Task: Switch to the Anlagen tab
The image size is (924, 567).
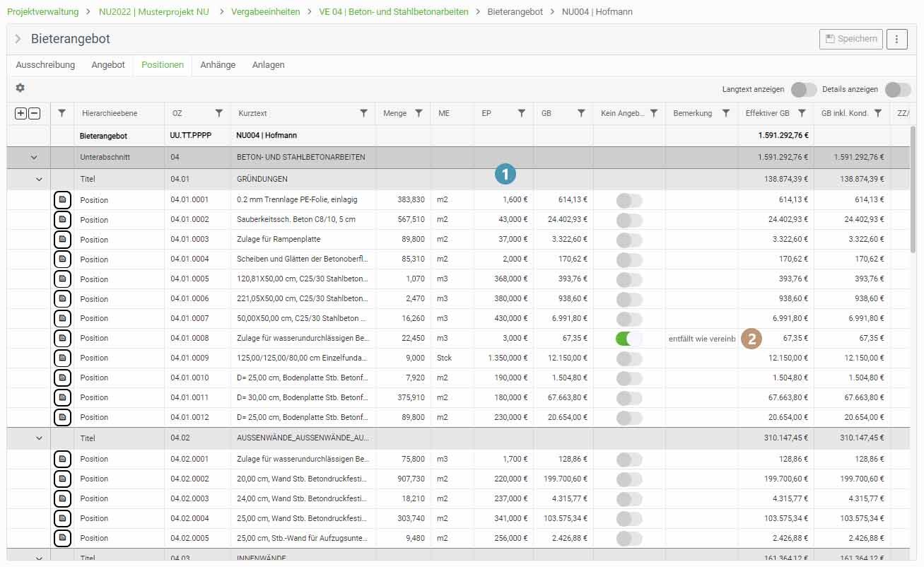Action: pyautogui.click(x=269, y=64)
